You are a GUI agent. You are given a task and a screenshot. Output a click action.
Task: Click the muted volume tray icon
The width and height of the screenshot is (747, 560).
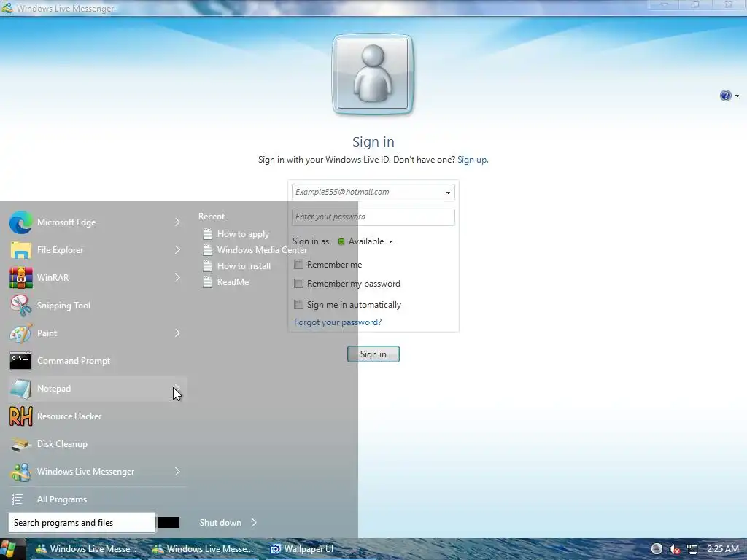(675, 549)
